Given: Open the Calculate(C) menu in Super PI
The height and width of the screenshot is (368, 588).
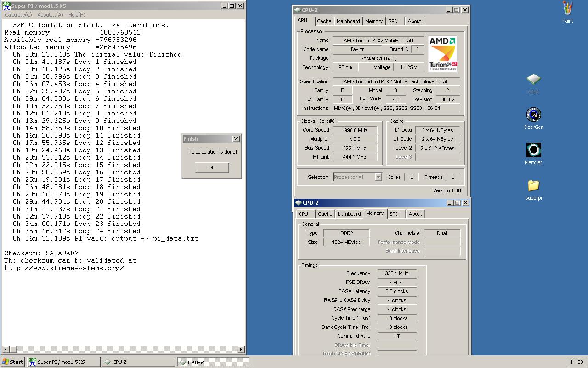Looking at the screenshot, I should [18, 15].
